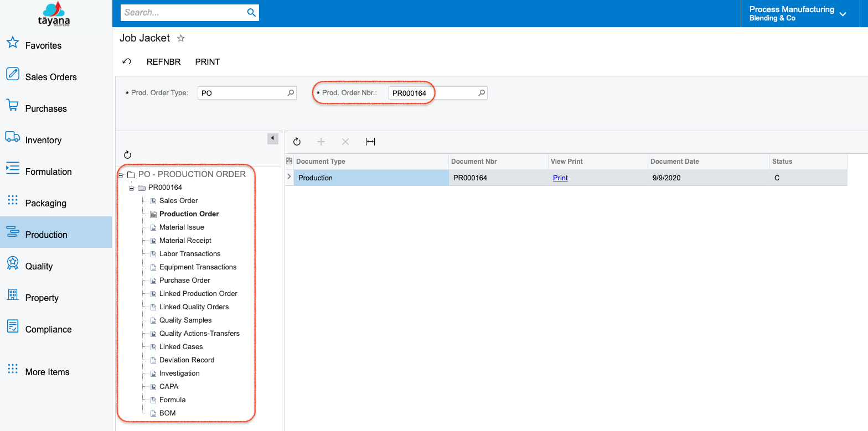Screen dimensions: 868x431
Task: Refresh the tree panel
Action: coord(127,155)
